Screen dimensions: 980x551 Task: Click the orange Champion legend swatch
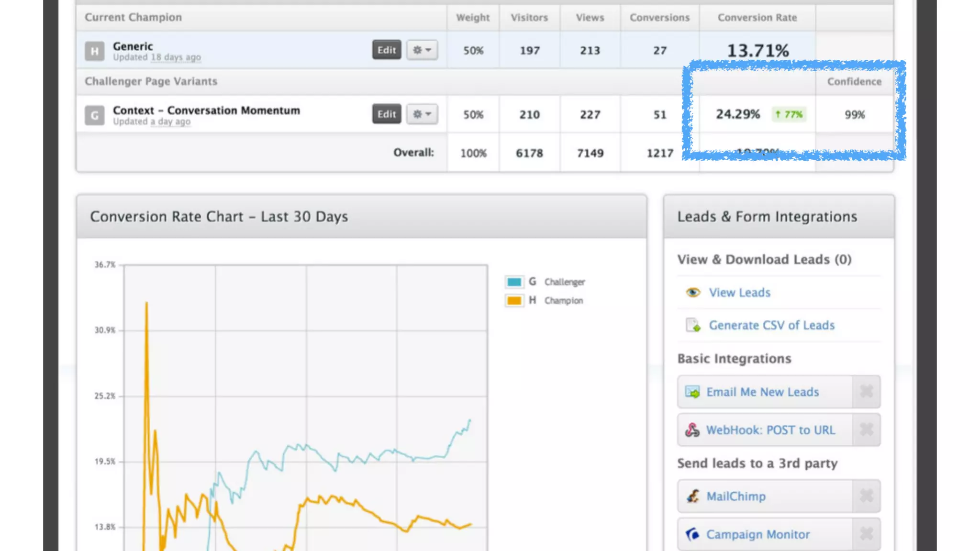tap(514, 300)
